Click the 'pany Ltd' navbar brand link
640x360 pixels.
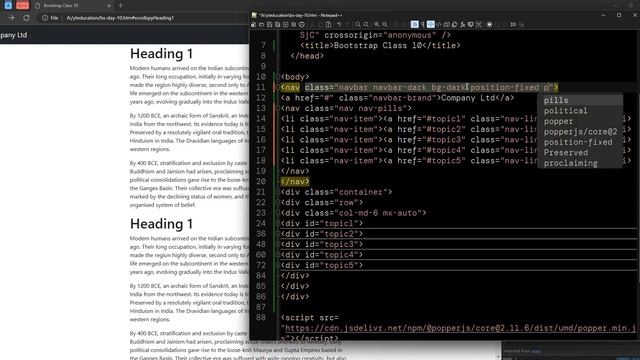[x=13, y=35]
